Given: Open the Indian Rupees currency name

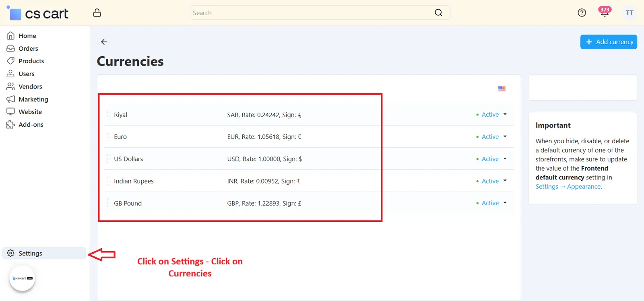Looking at the screenshot, I should [x=134, y=181].
